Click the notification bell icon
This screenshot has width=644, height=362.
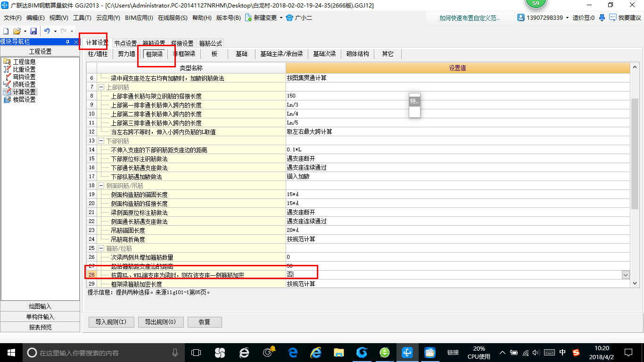pyautogui.click(x=602, y=17)
